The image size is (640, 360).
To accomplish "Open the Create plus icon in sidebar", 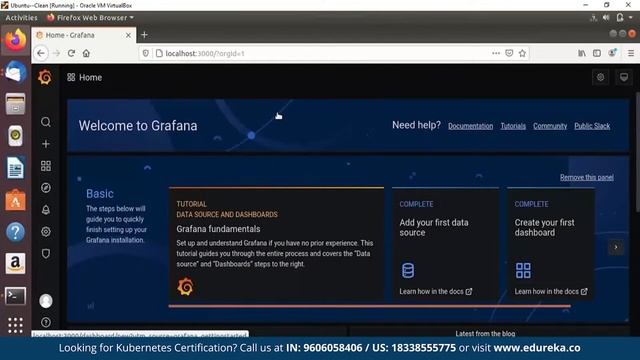I will 46,144.
